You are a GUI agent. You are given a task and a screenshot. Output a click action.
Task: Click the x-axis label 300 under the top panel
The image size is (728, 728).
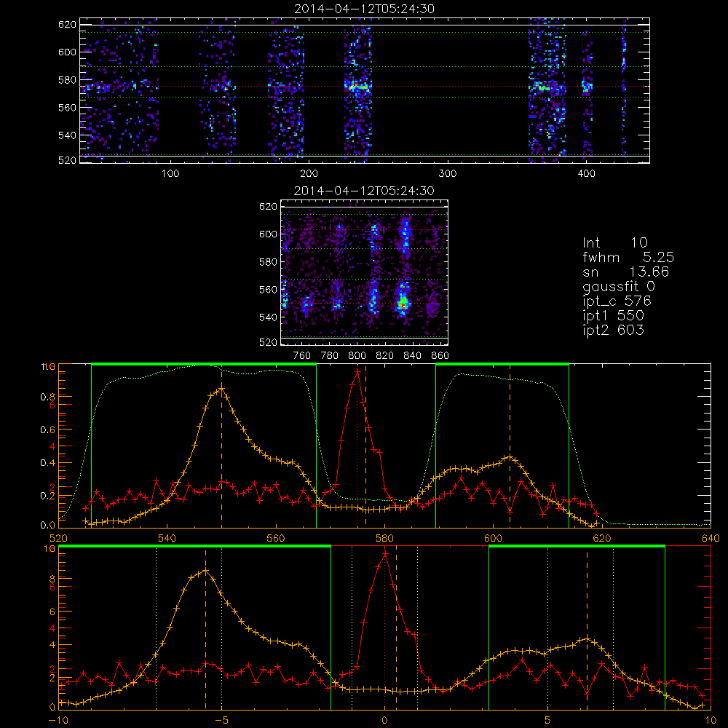pyautogui.click(x=448, y=174)
